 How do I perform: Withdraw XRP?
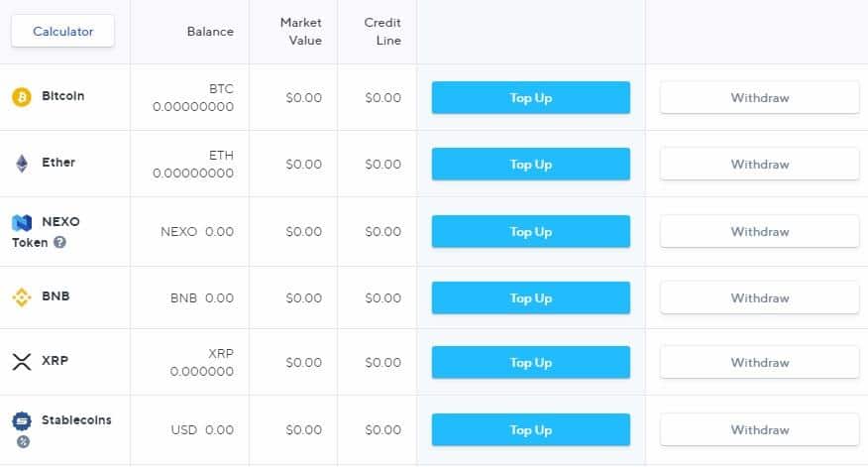pos(759,363)
